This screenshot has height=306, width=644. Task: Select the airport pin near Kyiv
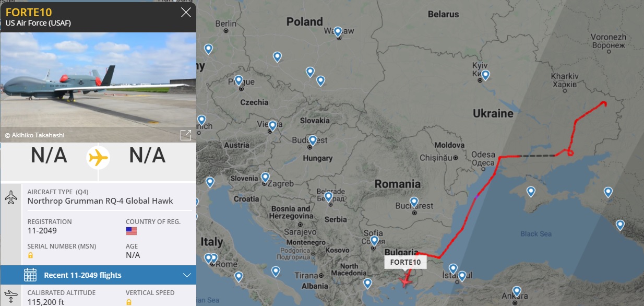[485, 75]
